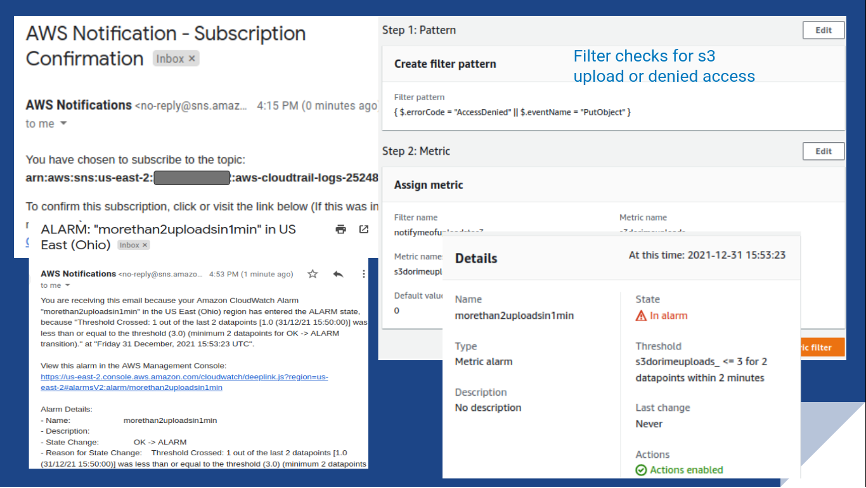Click 'No description' text in Details
Screen dimensions: 866x488
[x=488, y=407]
